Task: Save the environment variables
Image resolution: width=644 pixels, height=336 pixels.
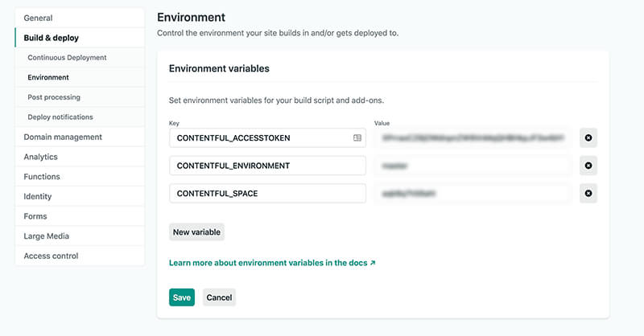Action: 182,297
